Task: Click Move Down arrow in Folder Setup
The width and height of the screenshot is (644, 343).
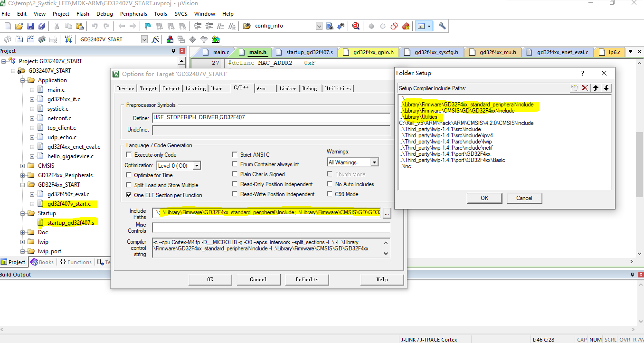Action: (606, 88)
